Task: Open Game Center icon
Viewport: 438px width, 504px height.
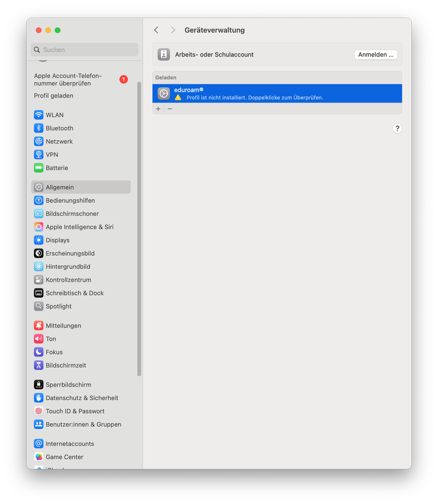Action: click(38, 457)
